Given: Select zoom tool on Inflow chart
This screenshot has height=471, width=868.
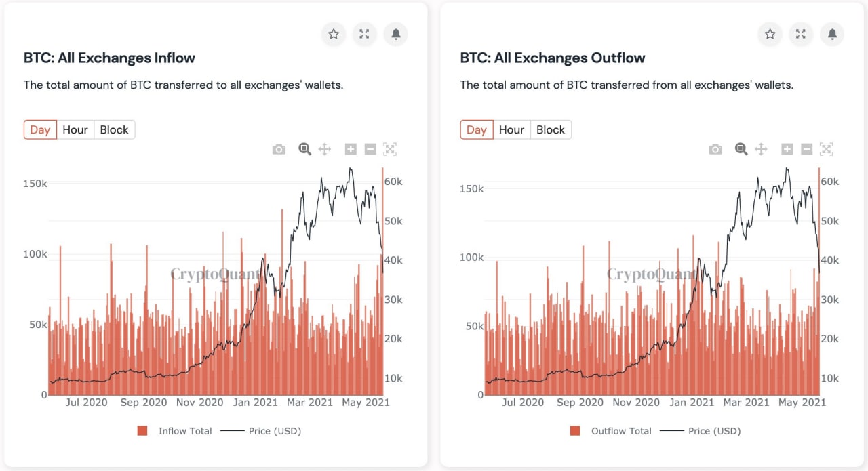Looking at the screenshot, I should pyautogui.click(x=304, y=149).
